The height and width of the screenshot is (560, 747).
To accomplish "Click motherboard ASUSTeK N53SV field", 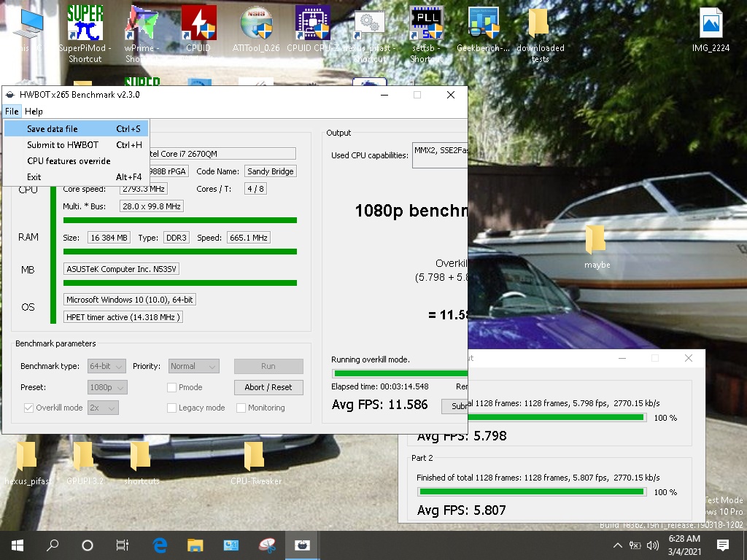I will pyautogui.click(x=121, y=269).
